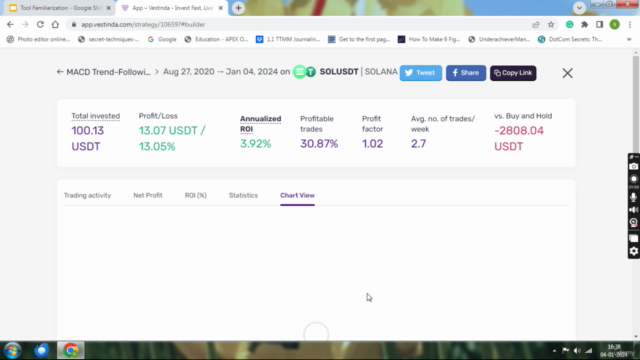Open the secret-techniques bookmark
Viewport: 640px width, 360px height.
109,39
